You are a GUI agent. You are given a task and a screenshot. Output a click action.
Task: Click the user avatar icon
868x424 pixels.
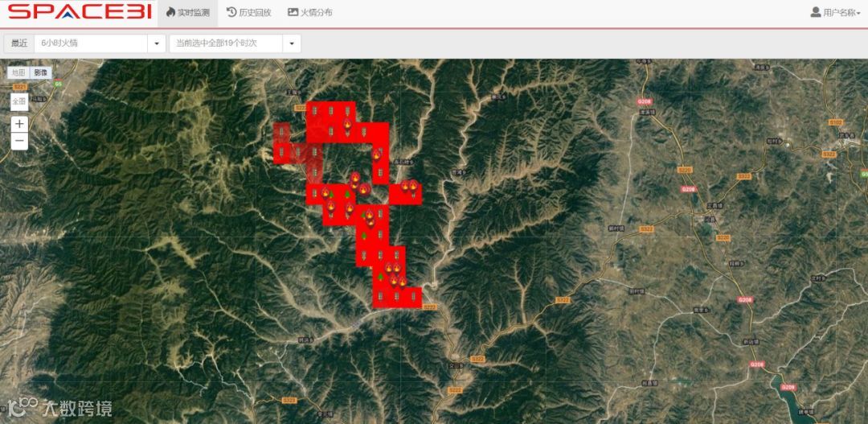pos(816,12)
